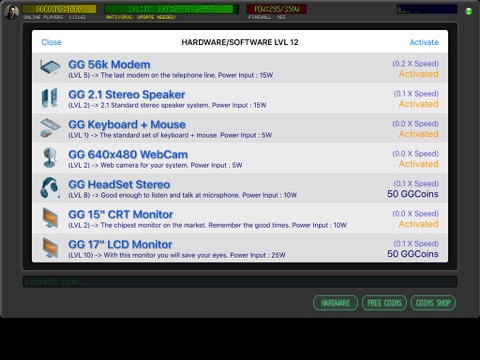Click the Keyboard + Mouse icon
Viewport: 480px width, 360px height.
(x=50, y=128)
